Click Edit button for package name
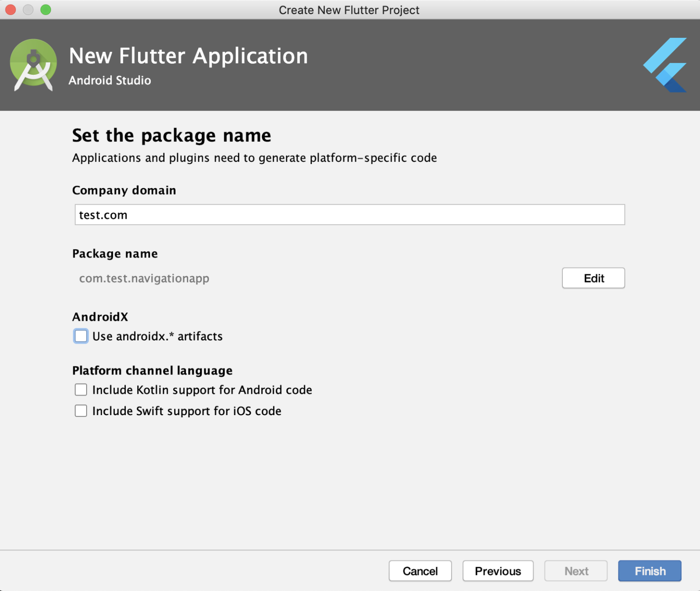The height and width of the screenshot is (591, 700). [593, 278]
